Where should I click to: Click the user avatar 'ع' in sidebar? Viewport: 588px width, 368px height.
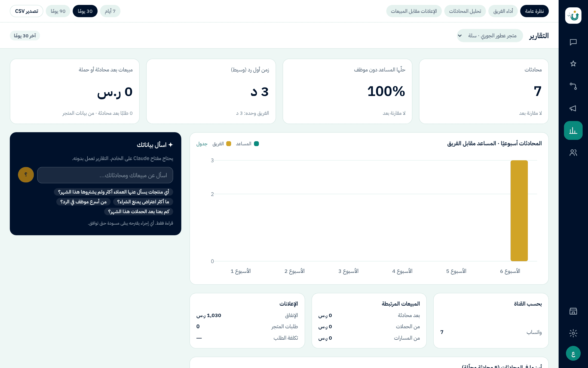pyautogui.click(x=573, y=354)
